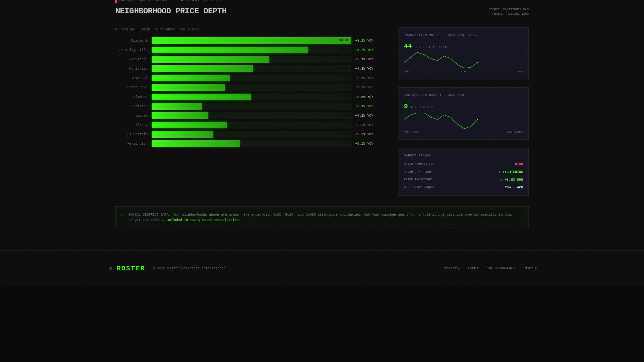Click the Piedmont price bar
The image size is (644, 362).
[251, 41]
